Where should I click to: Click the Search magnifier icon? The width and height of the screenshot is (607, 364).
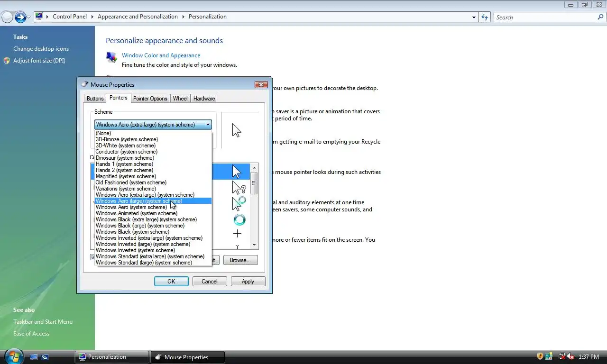point(600,17)
